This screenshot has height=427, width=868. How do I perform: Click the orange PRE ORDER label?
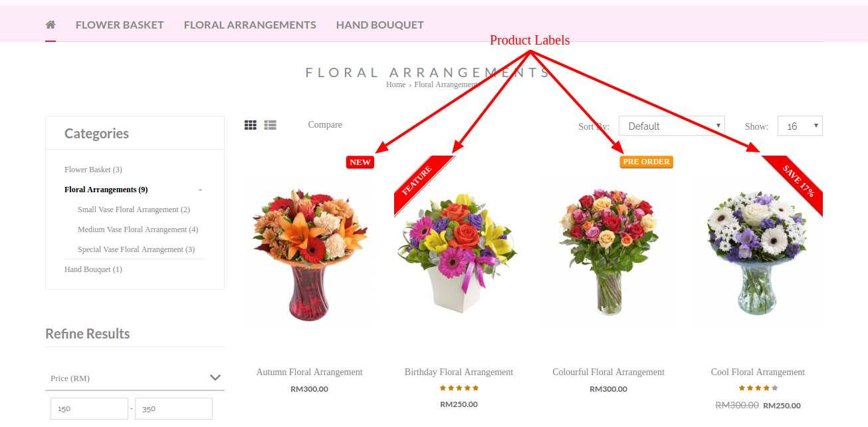647,162
